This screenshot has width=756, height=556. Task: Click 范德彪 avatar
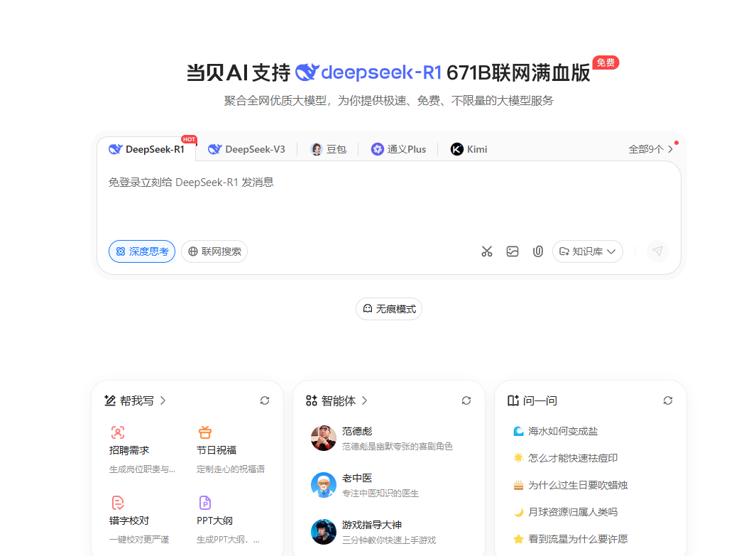[324, 438]
